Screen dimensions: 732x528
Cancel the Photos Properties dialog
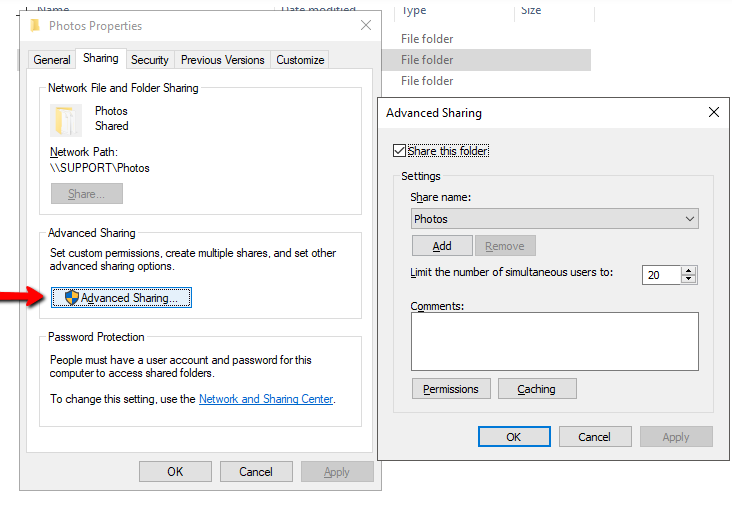tap(256, 472)
